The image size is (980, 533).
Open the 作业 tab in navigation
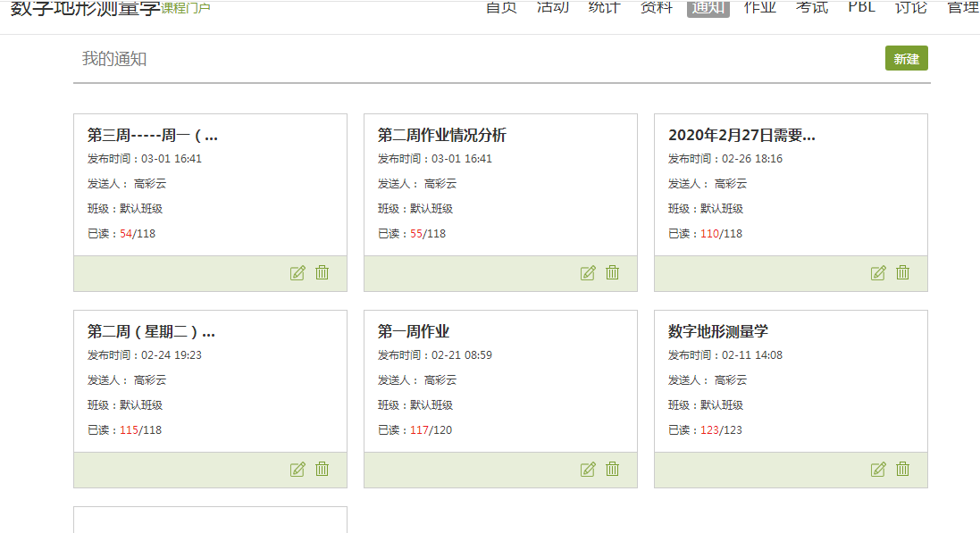(x=759, y=8)
